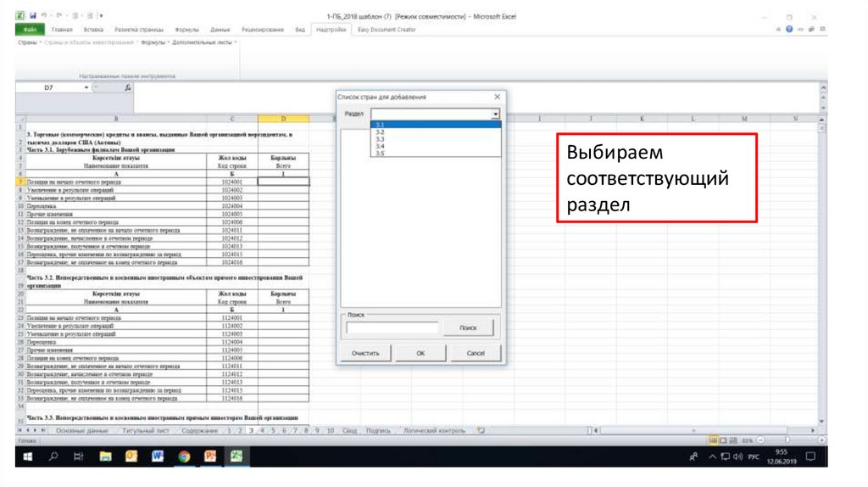Image resolution: width=868 pixels, height=487 pixels.
Task: Open Раздел combo box dropdown arrow
Action: tap(495, 114)
